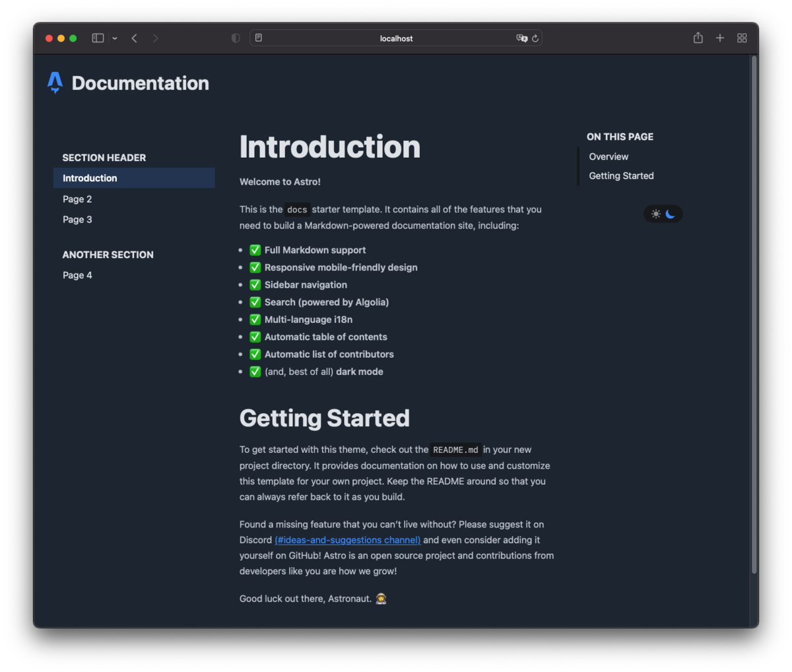792x672 pixels.
Task: Click the Good luck out there, Astronaut text
Action: pyautogui.click(x=306, y=599)
